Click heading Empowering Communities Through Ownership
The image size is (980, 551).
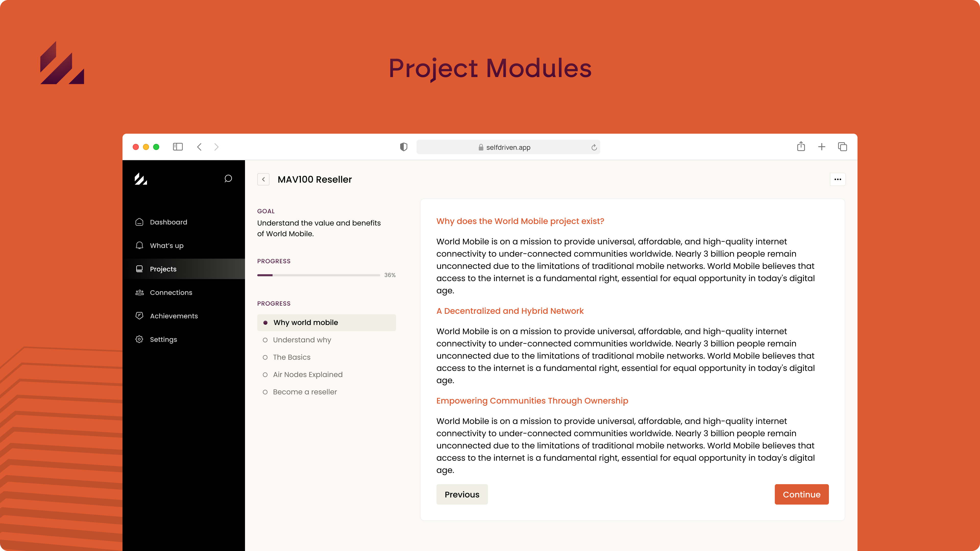532,401
